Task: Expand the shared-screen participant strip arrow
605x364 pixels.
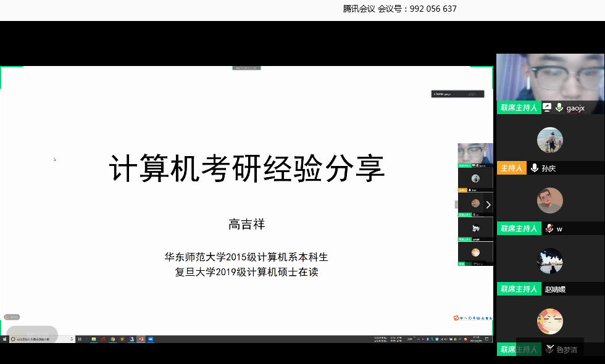Action: coord(488,204)
